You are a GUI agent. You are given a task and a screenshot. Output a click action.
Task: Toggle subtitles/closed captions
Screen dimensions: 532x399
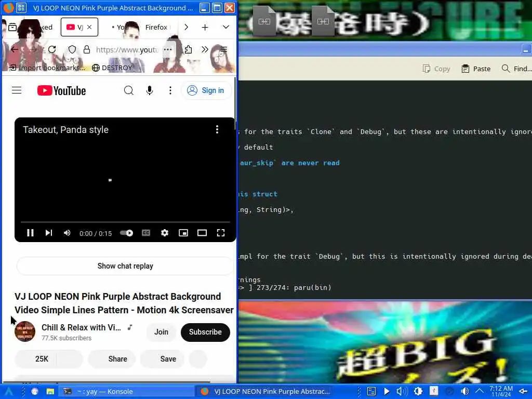[146, 233]
